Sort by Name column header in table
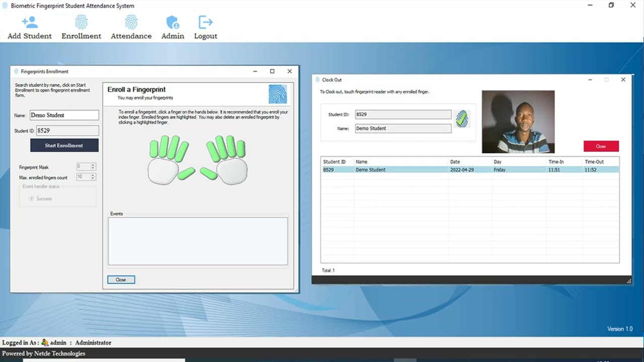644x362 pixels. tap(401, 162)
